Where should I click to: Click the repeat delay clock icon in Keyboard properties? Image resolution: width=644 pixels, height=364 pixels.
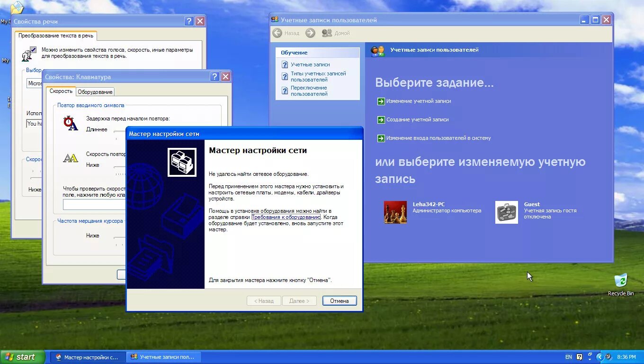tap(71, 123)
